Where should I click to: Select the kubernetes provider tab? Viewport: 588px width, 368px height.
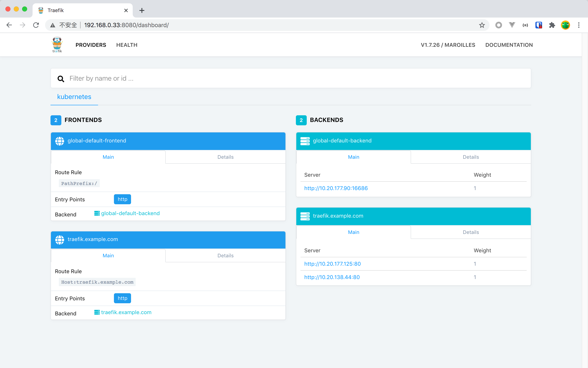tap(74, 97)
